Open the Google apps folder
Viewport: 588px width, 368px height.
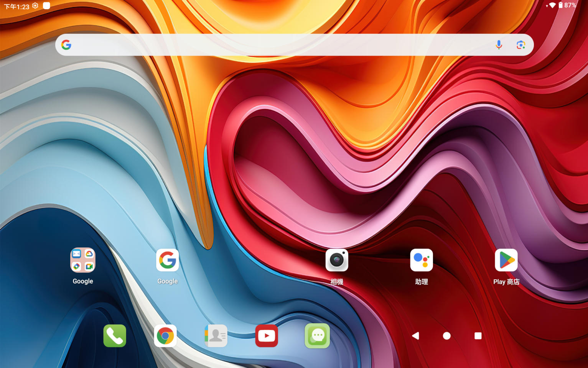click(x=83, y=260)
